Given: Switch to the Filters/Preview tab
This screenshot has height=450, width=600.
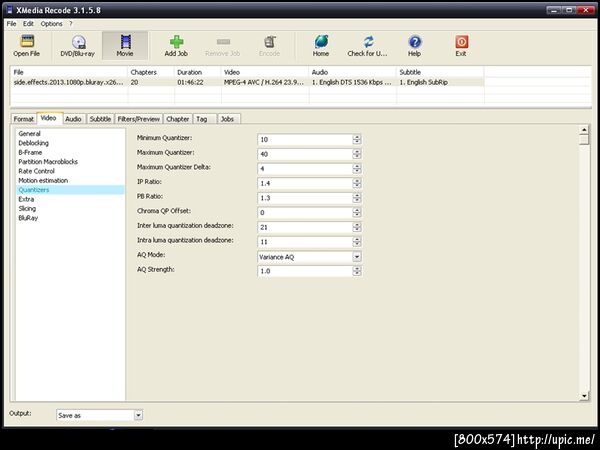Looking at the screenshot, I should click(x=139, y=119).
